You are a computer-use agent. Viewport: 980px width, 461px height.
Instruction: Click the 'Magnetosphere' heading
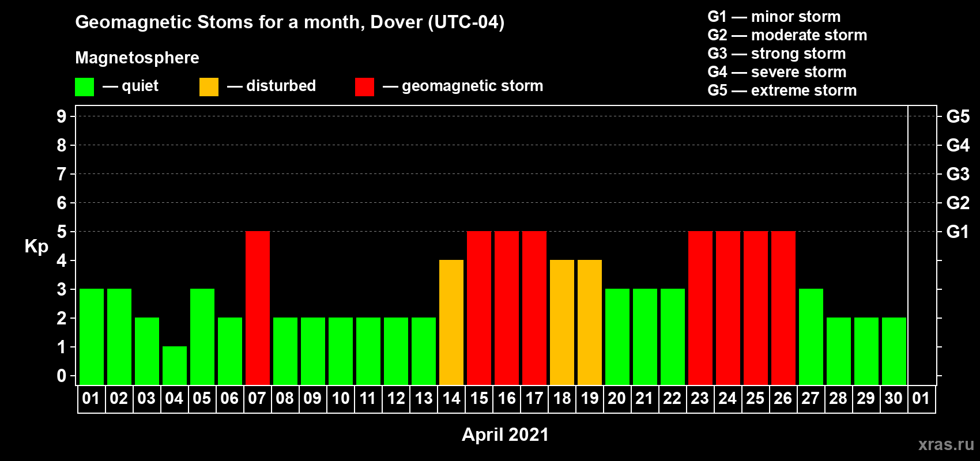137,58
